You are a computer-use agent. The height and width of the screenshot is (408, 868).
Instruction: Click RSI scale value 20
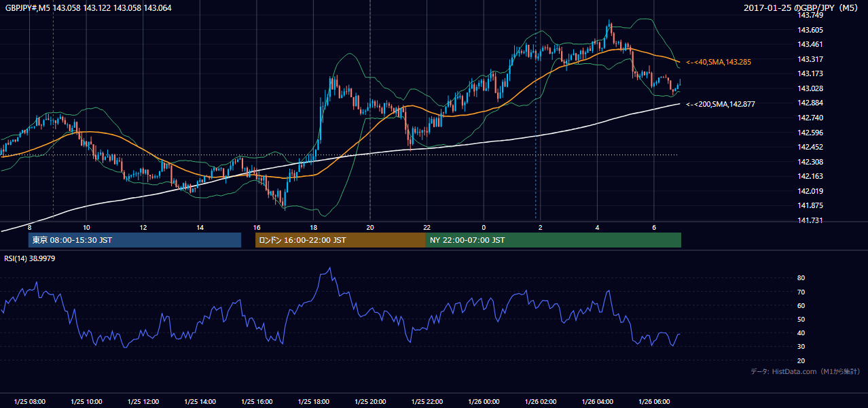pos(801,360)
